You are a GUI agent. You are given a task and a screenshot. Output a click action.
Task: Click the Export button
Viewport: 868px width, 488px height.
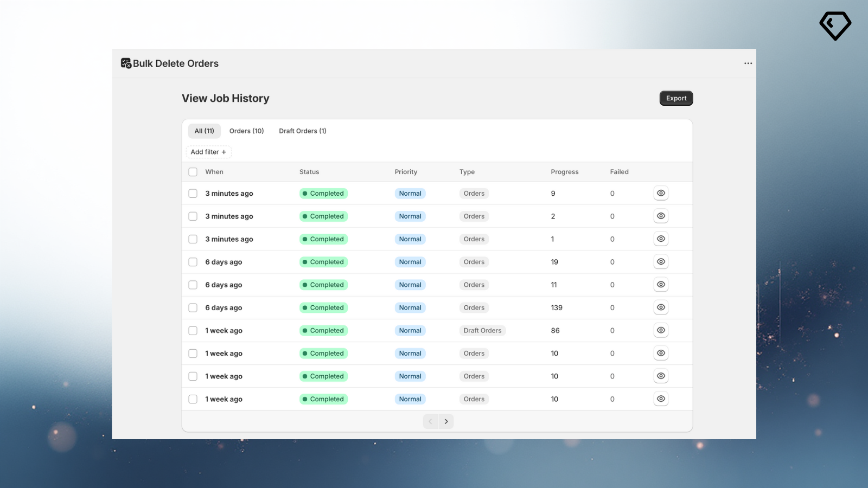pyautogui.click(x=676, y=98)
